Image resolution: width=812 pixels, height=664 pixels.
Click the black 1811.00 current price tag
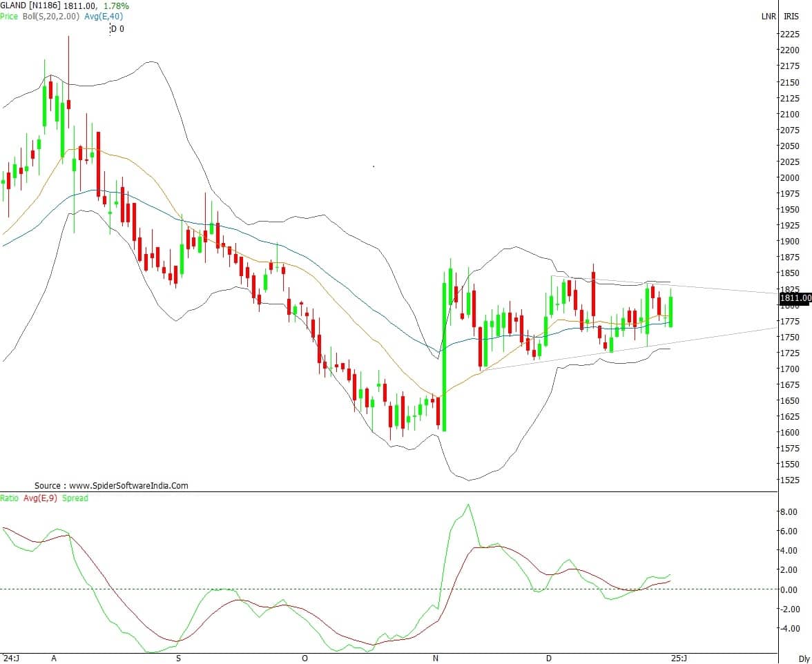coord(795,298)
